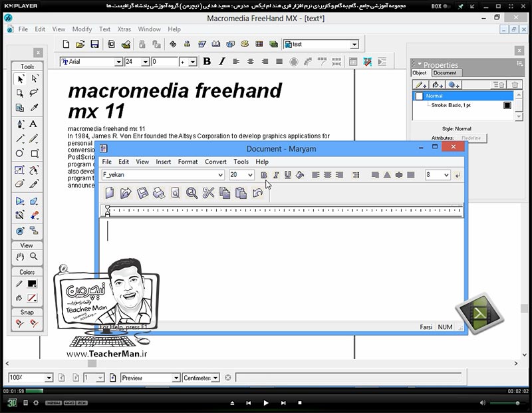The width and height of the screenshot is (532, 413).
Task: Click black stroke swatch in Properties
Action: 507,105
